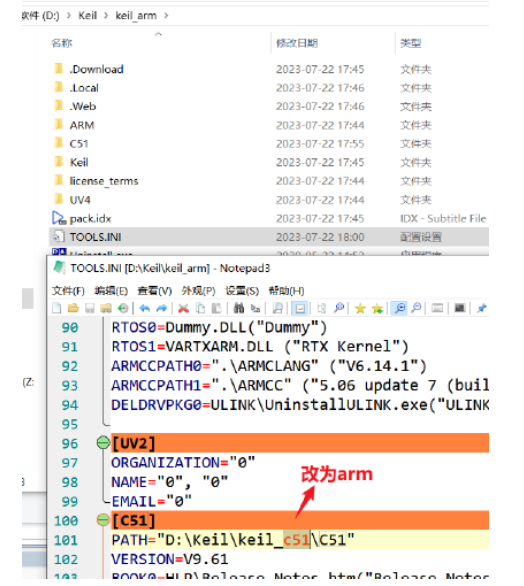Viewport: 524px width, 586px height.
Task: Open Find with binoculars icon
Action: (239, 308)
